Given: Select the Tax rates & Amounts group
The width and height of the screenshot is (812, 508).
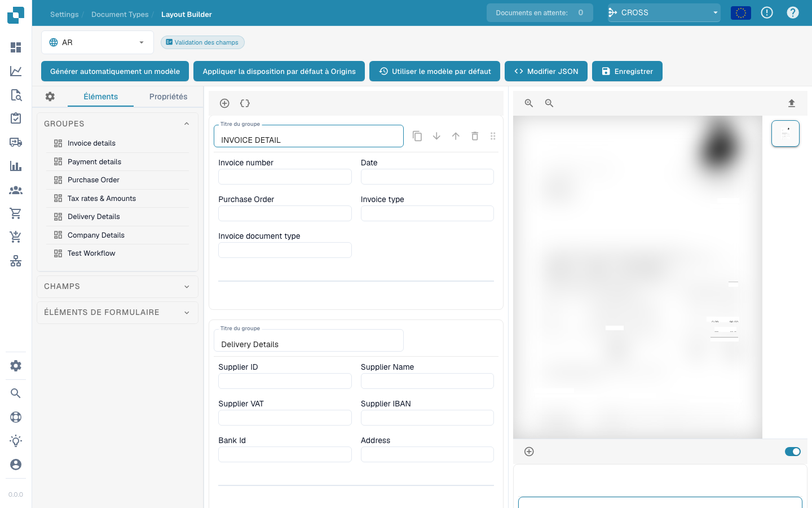Looking at the screenshot, I should 118,199.
